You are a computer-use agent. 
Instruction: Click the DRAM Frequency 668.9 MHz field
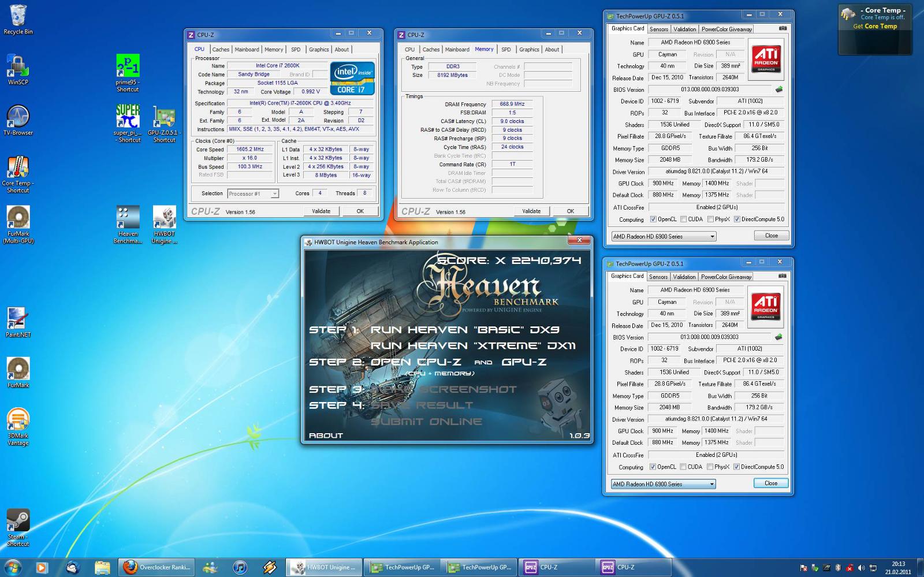[512, 104]
